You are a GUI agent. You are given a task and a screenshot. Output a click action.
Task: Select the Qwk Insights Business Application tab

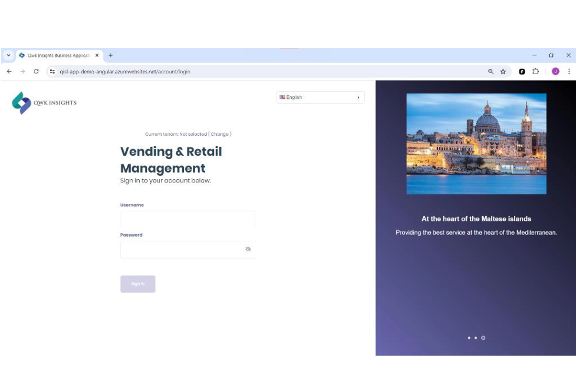coord(57,55)
